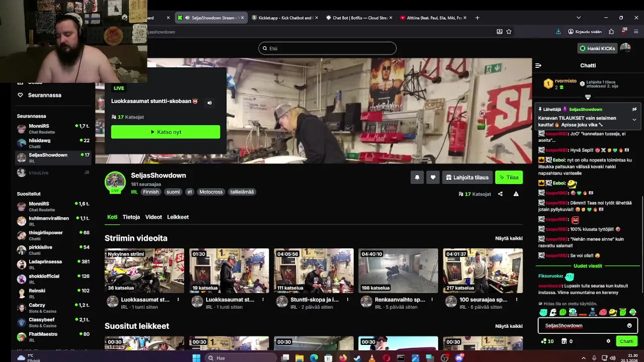Open hiisidawg channel in sidebar
Screen dimensions: 644x362
[53, 143]
